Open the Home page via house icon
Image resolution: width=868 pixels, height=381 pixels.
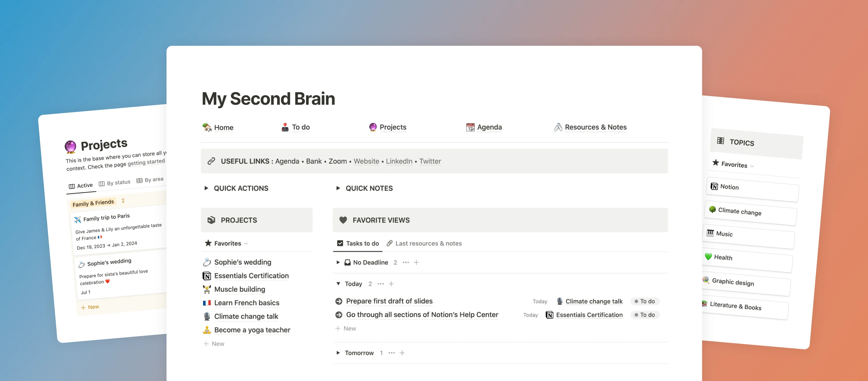coord(207,127)
